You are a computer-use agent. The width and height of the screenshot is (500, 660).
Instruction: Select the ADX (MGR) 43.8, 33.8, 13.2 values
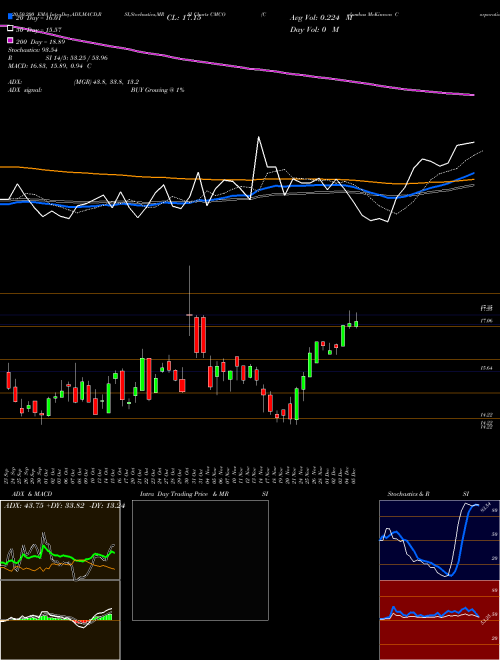tap(106, 82)
